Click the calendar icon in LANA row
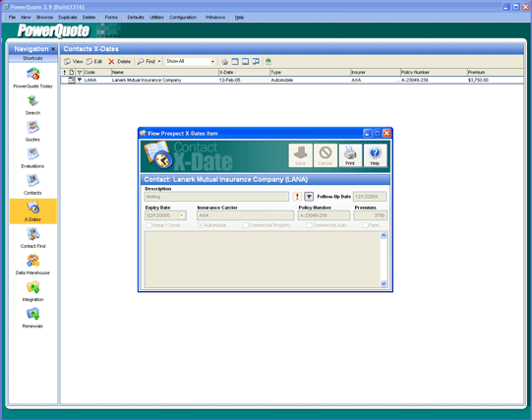The image size is (532, 420). (x=72, y=80)
